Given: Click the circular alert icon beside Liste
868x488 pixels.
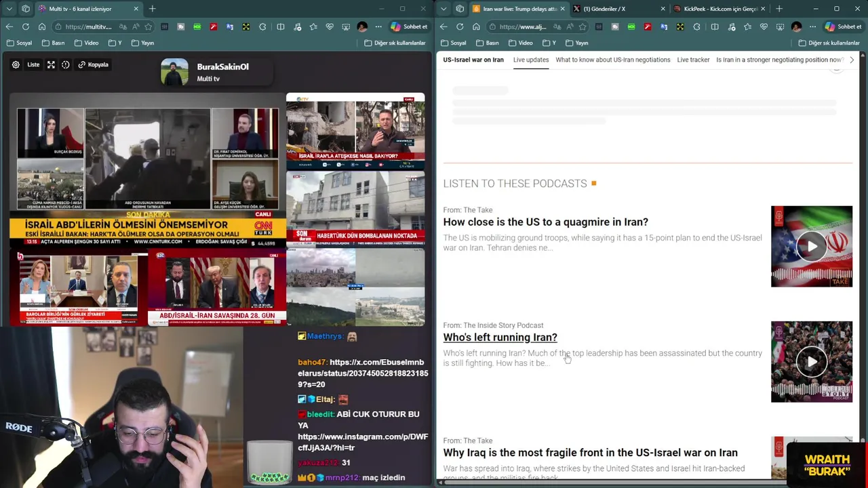Looking at the screenshot, I should 66,64.
